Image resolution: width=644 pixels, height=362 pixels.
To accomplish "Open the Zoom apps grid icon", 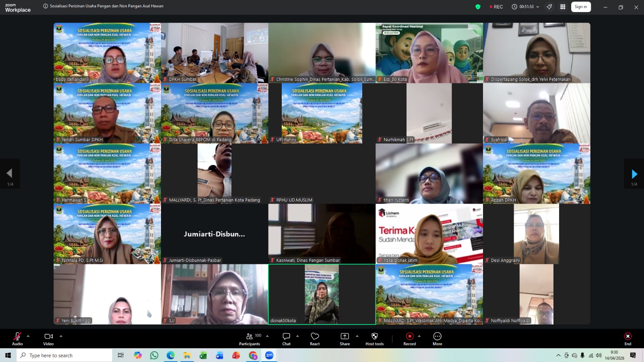I will click(563, 7).
